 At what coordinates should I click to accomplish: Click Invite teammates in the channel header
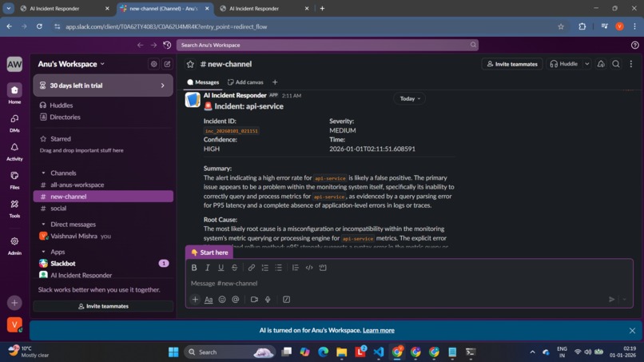(x=511, y=64)
